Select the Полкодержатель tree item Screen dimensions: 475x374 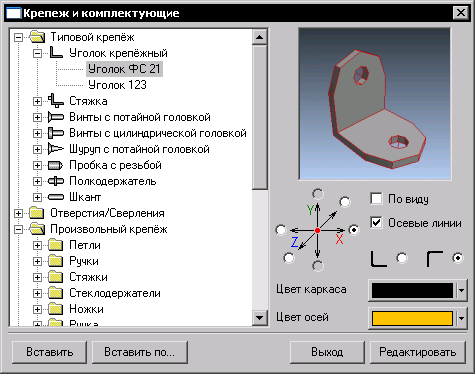113,181
